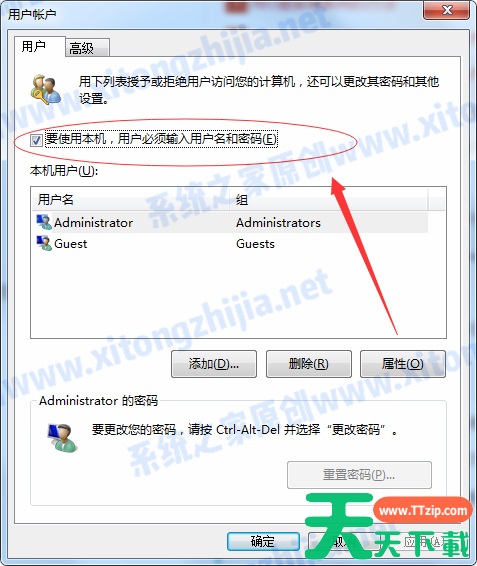Select the 用户 tab
477x566 pixels.
tap(40, 46)
